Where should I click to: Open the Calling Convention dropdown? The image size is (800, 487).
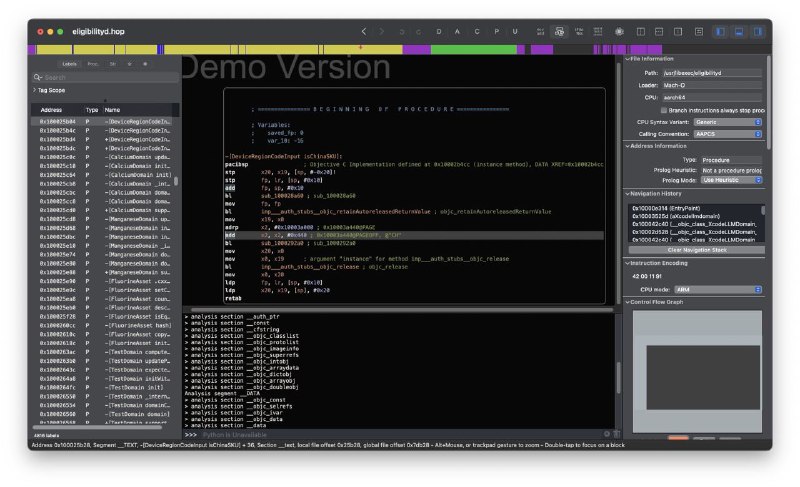click(728, 134)
